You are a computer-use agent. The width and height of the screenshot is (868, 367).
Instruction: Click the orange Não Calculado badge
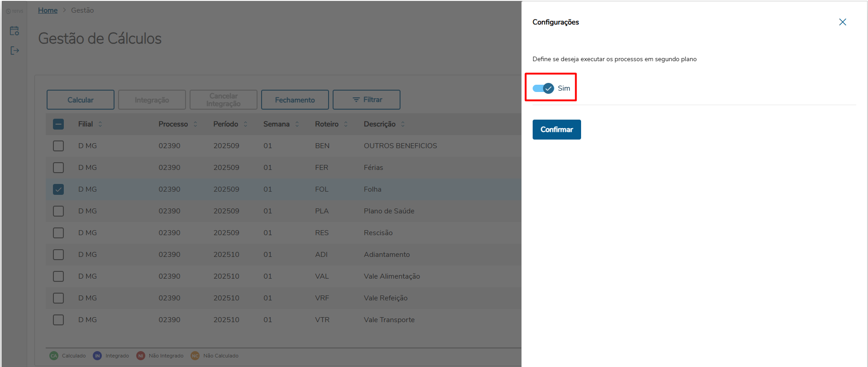point(195,356)
